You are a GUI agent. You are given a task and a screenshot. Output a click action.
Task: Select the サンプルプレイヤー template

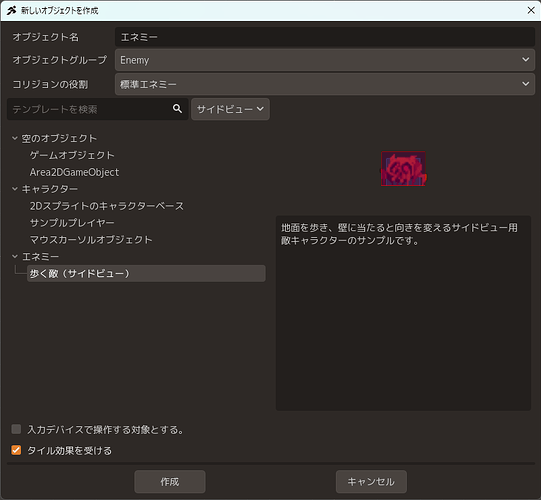[x=72, y=223]
